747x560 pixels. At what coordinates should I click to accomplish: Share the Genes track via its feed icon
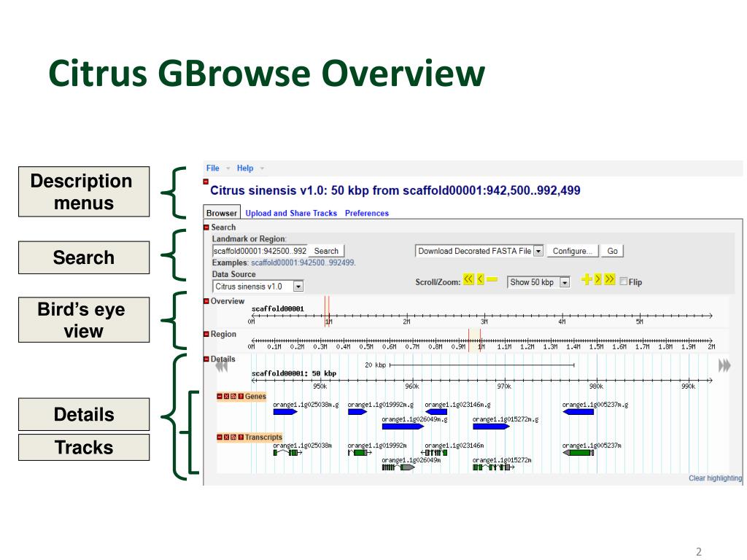[233, 396]
